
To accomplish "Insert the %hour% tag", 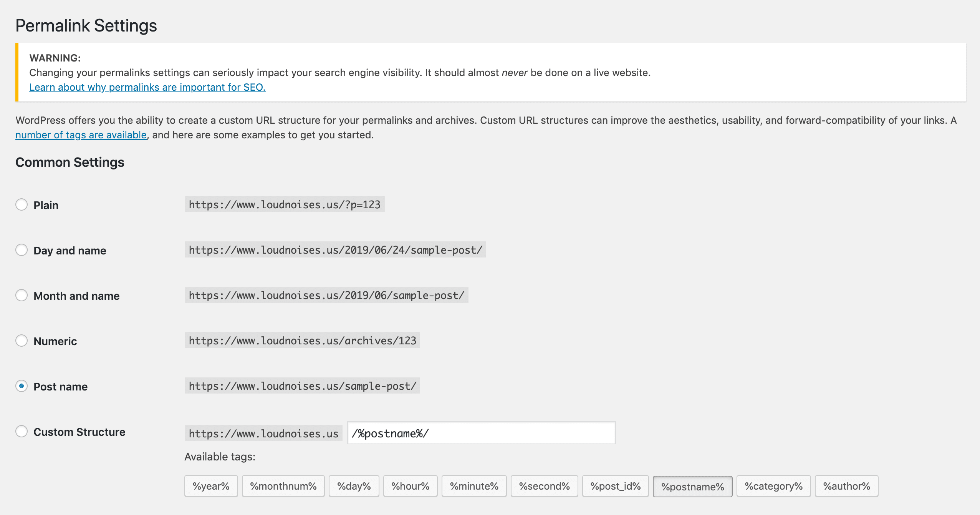I will [411, 486].
